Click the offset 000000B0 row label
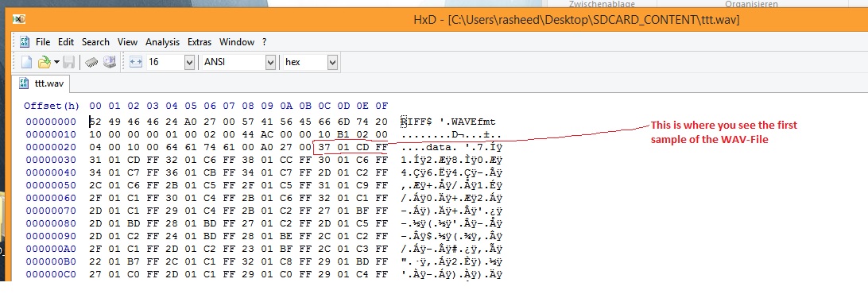The height and width of the screenshot is (298, 868). tap(51, 261)
